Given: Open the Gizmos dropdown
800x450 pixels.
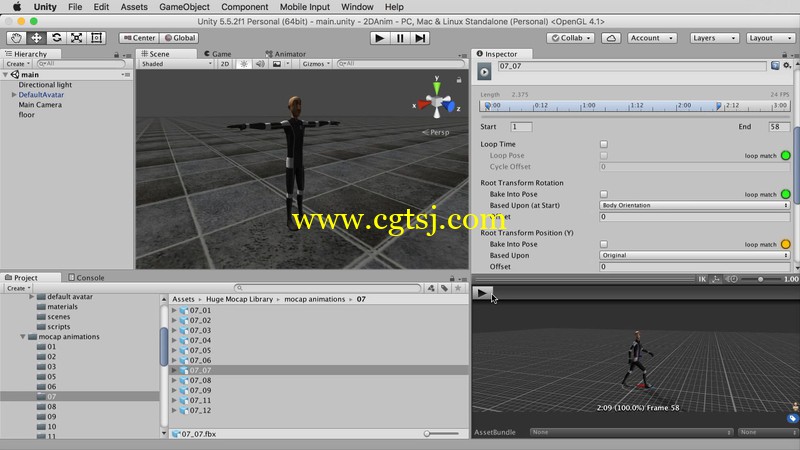Looking at the screenshot, I should click(316, 64).
